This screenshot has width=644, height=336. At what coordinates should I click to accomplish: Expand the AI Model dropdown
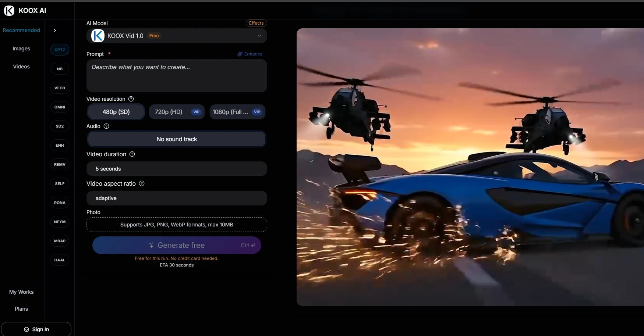[177, 36]
